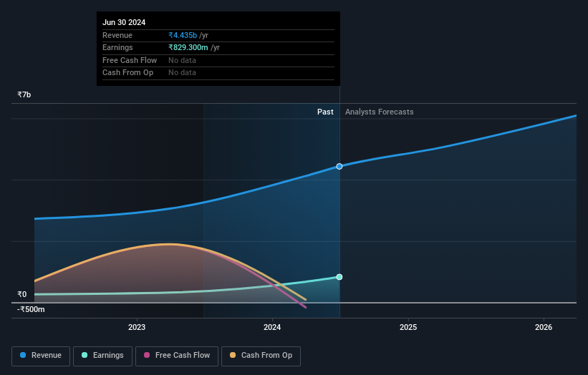588x375 pixels.
Task: Toggle the Cash From Op legend series
Action: pyautogui.click(x=261, y=356)
